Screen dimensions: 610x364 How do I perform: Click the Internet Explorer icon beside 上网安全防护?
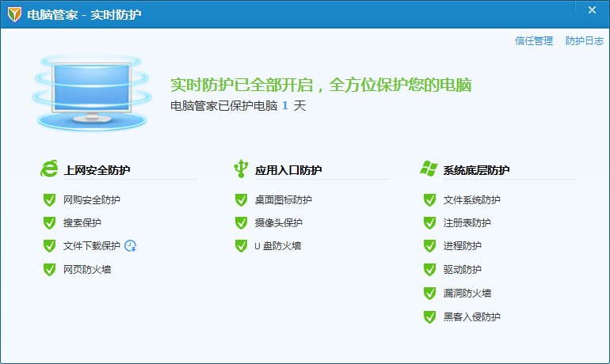(49, 169)
